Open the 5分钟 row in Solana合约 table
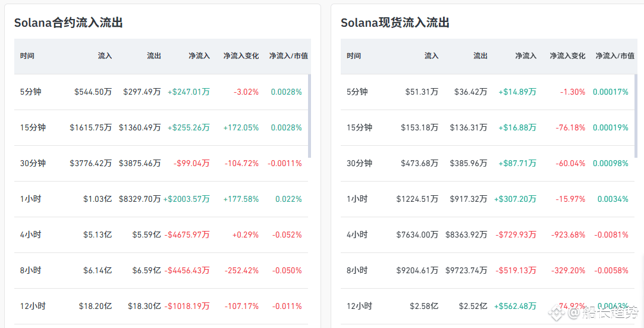644x328 pixels. [x=31, y=92]
